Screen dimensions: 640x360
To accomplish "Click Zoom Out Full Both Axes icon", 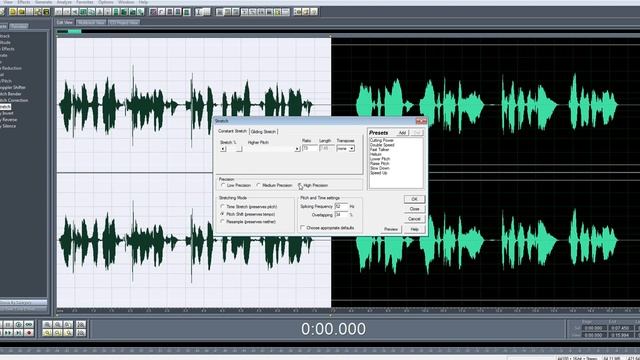I will 68,324.
